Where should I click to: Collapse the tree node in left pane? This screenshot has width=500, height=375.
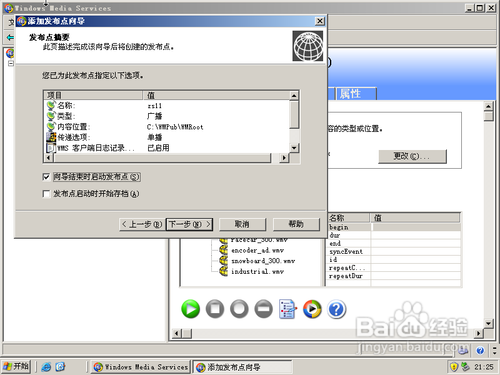tap(11, 63)
